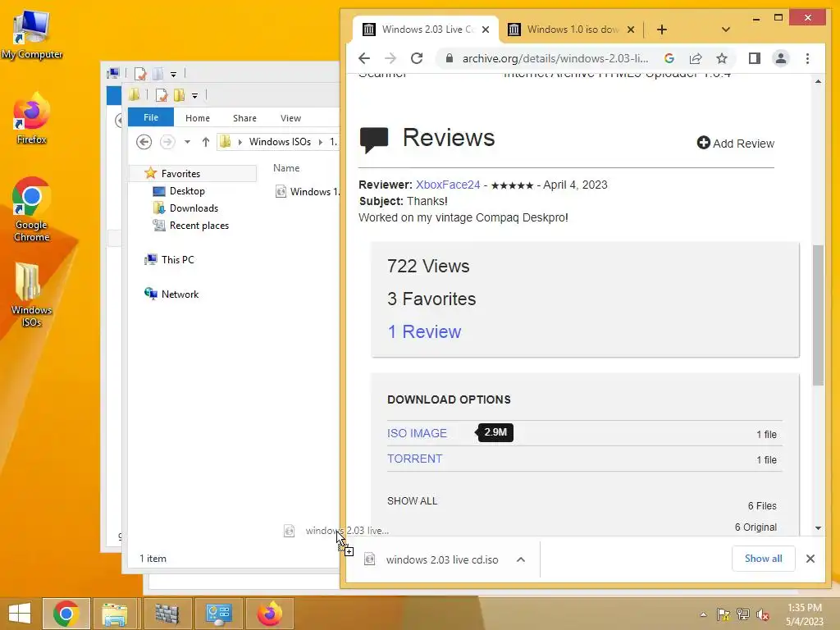Image resolution: width=840 pixels, height=630 pixels.
Task: Click Explorer's back navigation button
Action: [144, 141]
